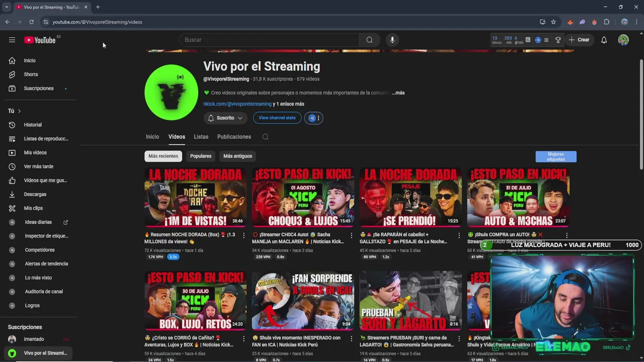Start voice search with microphone
The width and height of the screenshot is (644, 362).
click(392, 40)
